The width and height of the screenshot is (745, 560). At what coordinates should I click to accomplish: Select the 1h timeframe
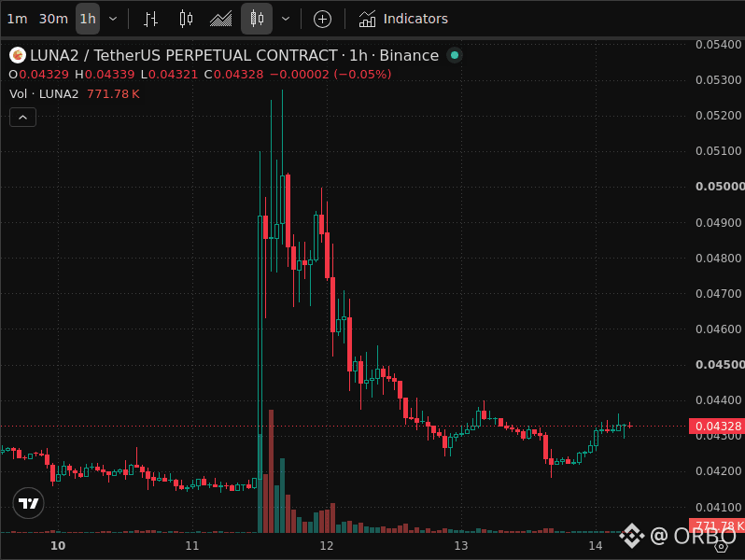point(88,19)
